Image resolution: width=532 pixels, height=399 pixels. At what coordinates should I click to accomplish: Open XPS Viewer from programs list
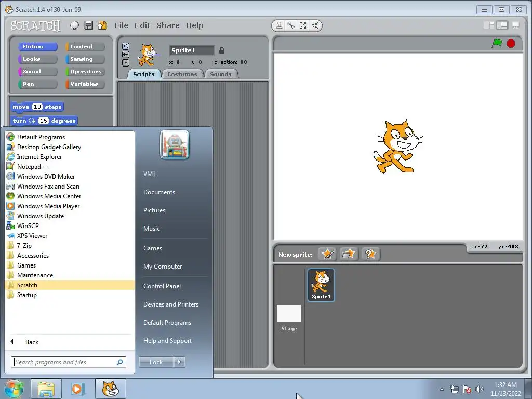70,235
